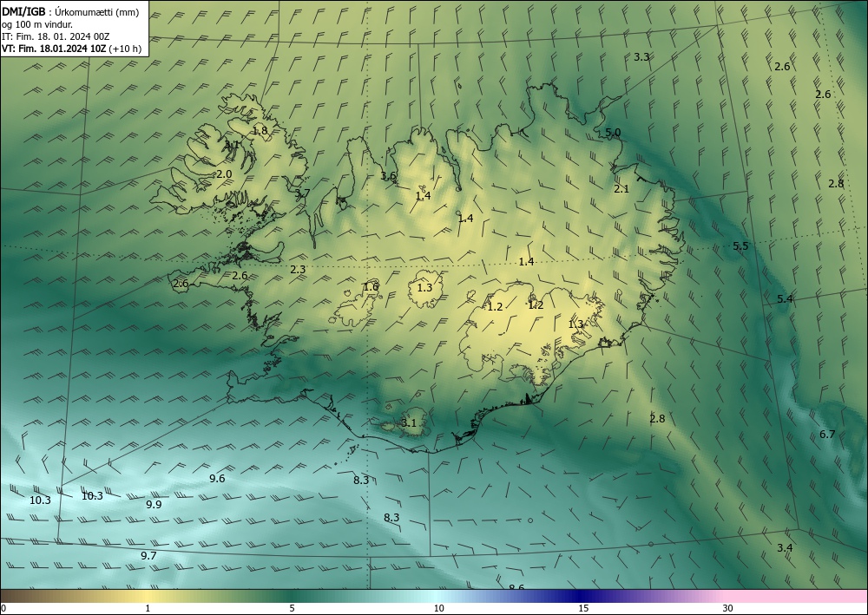Screen dimensions: 868x615
Task: Click the 3.7 map value
Action: coord(302,193)
